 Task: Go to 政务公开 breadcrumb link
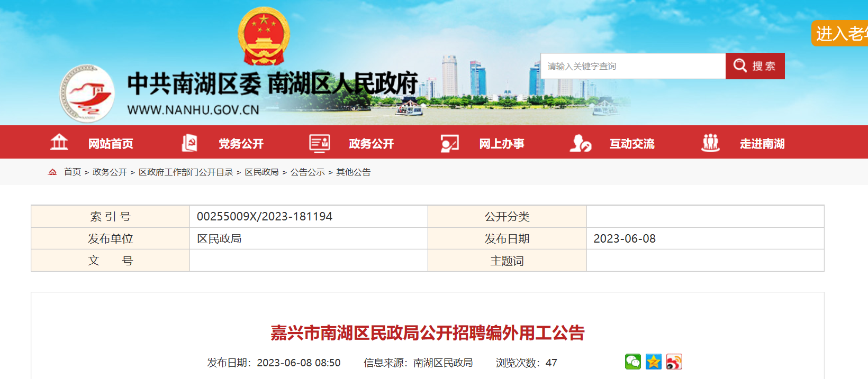[x=110, y=172]
